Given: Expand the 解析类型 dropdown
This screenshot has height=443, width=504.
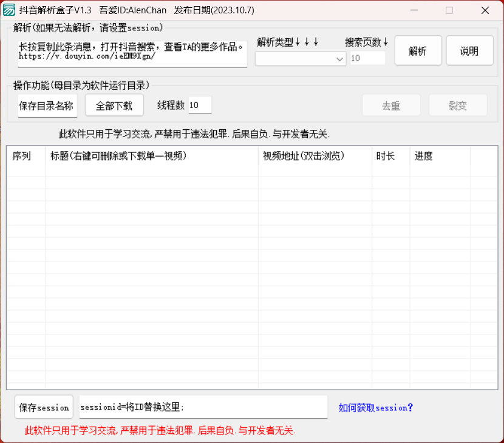Looking at the screenshot, I should 300,59.
